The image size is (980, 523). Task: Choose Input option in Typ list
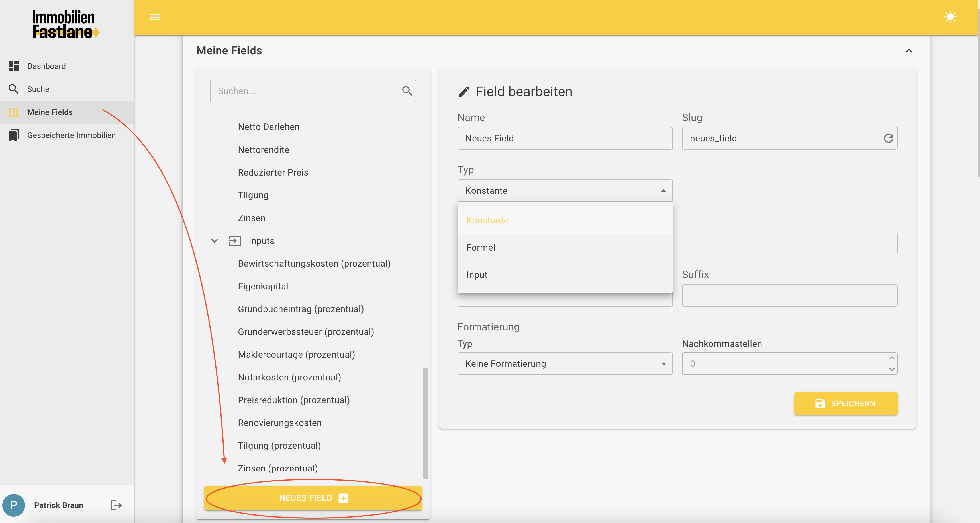[x=477, y=275]
